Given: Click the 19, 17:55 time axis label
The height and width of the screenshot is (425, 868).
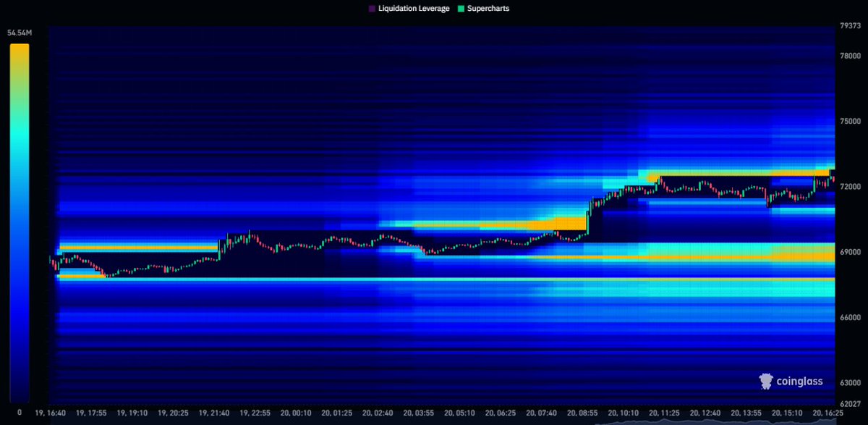Looking at the screenshot, I should point(91,412).
